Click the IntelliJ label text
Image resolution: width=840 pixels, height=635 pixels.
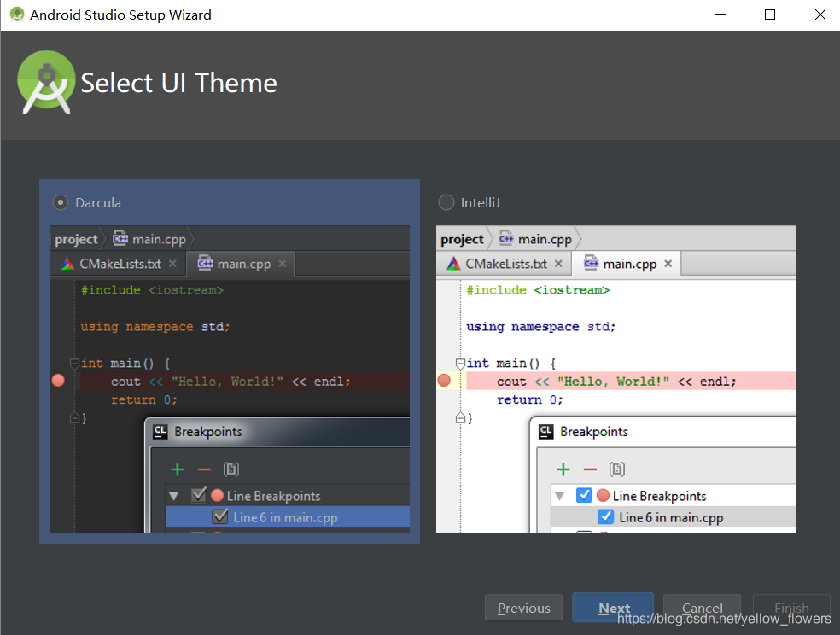click(x=480, y=203)
